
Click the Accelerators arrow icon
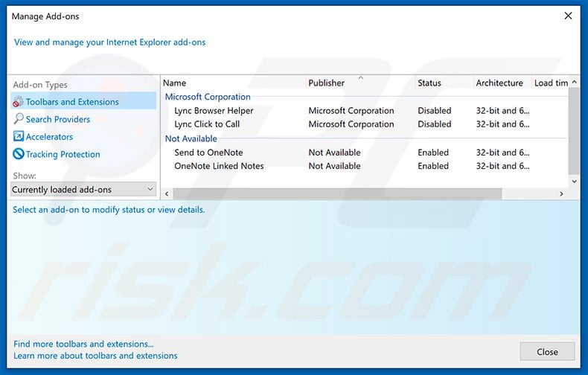pos(19,136)
